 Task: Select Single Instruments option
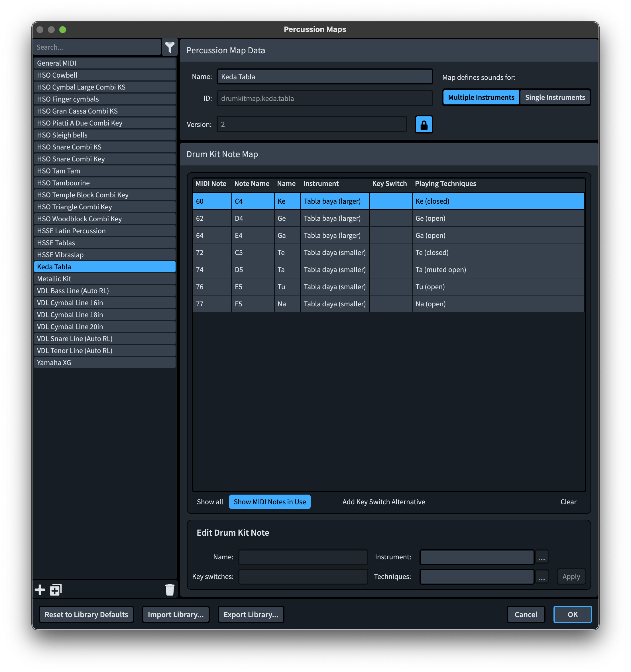click(555, 97)
